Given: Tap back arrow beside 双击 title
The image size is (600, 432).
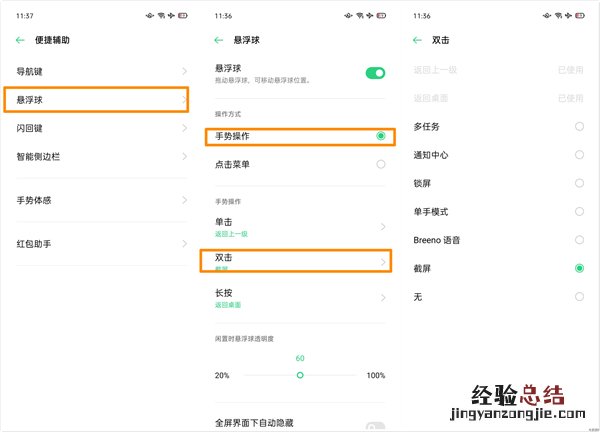Looking at the screenshot, I should point(417,41).
